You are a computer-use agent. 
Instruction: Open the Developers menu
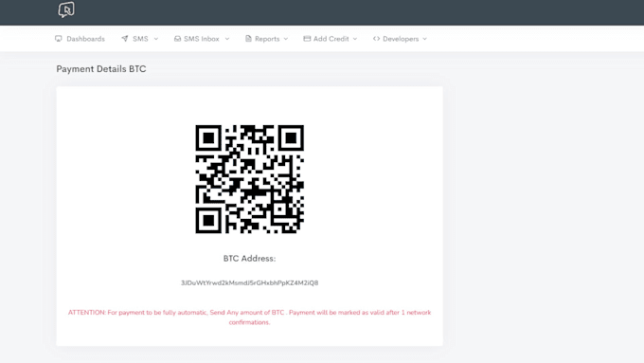(x=400, y=39)
